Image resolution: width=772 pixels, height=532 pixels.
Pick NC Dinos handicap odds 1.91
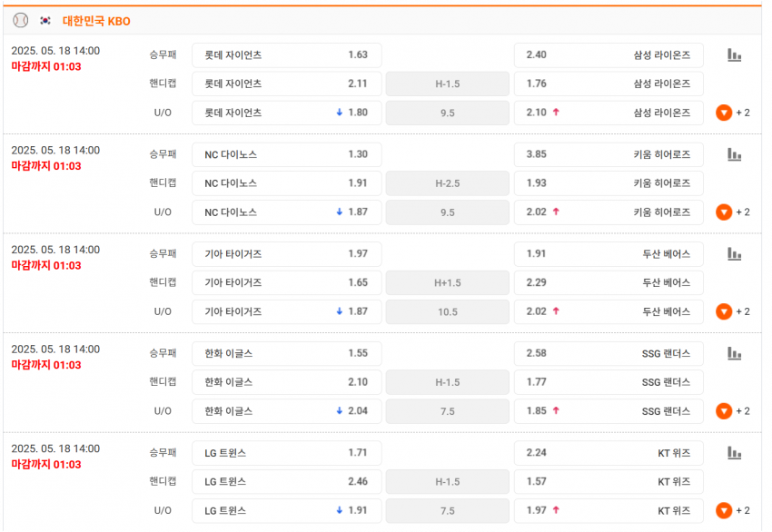click(x=286, y=183)
